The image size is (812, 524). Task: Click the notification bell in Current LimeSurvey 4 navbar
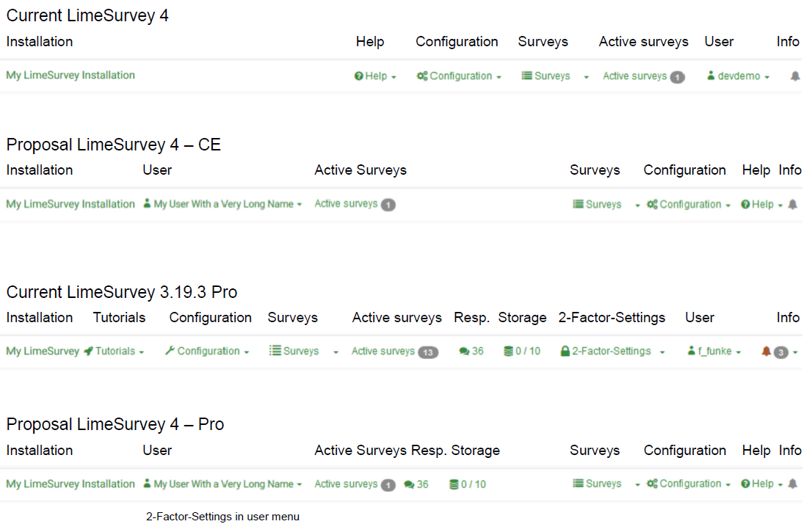pos(795,76)
